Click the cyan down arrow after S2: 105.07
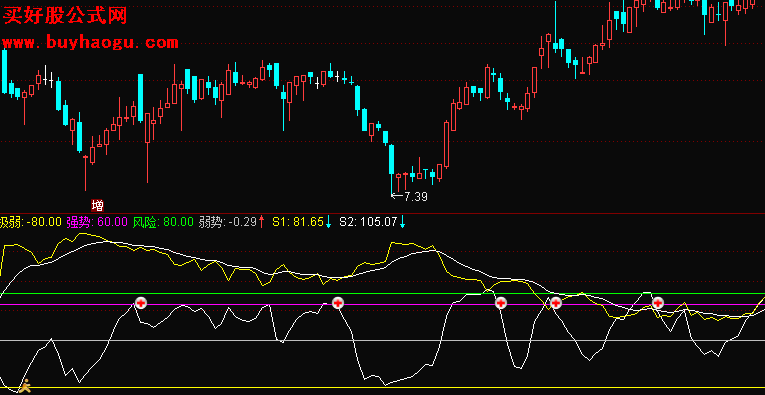The image size is (765, 395). (x=403, y=222)
